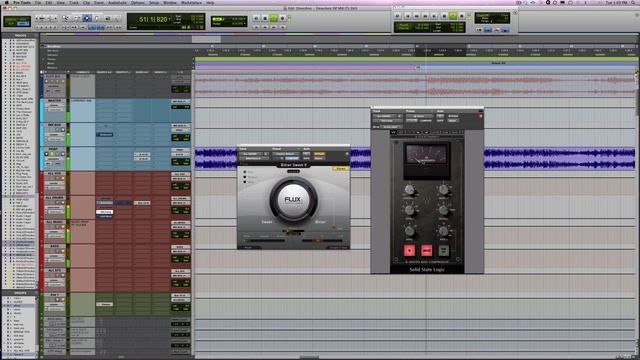Toggle the gray button on SSL compressor
Image resolution: width=640 pixels, height=360 pixels.
(x=444, y=250)
